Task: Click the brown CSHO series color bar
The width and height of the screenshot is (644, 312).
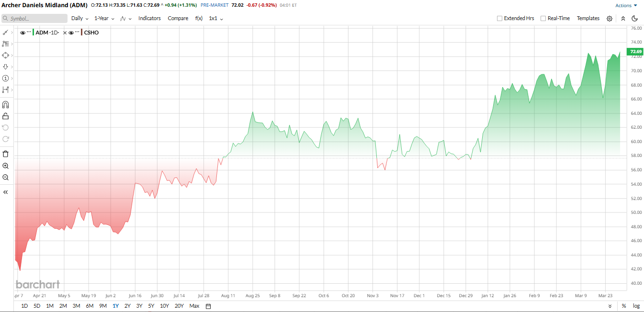Action: coord(81,33)
